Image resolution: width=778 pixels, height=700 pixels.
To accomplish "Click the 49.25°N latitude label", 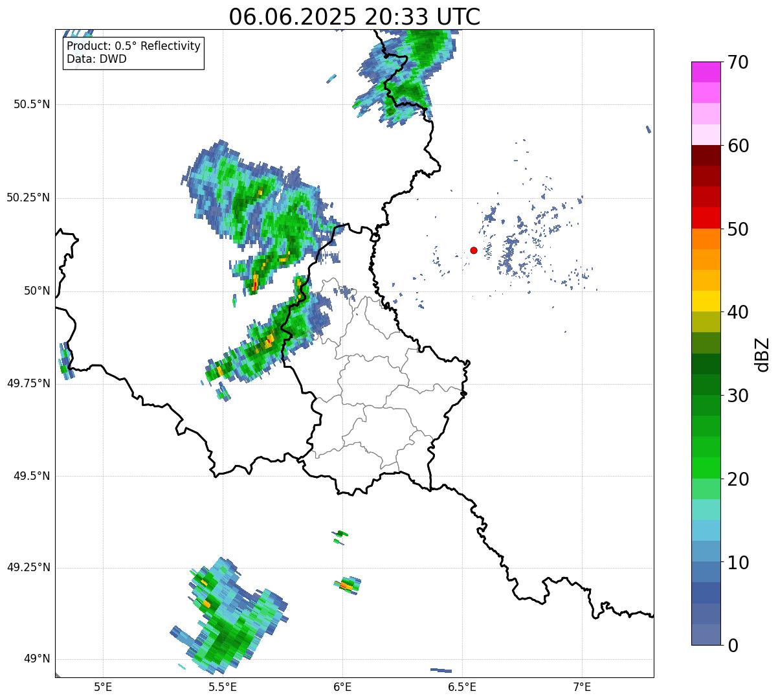I will pyautogui.click(x=28, y=567).
